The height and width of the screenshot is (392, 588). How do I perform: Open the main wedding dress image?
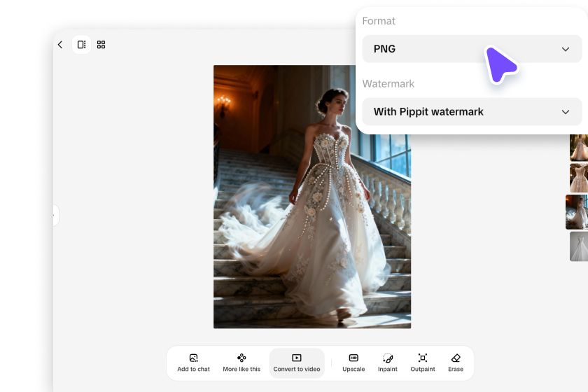pyautogui.click(x=312, y=197)
